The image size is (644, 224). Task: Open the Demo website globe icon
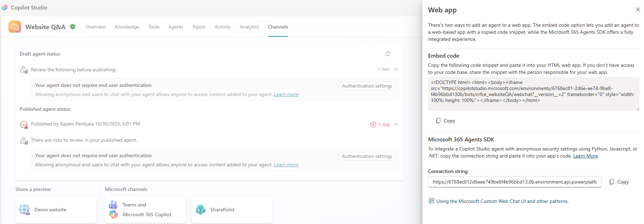25,210
